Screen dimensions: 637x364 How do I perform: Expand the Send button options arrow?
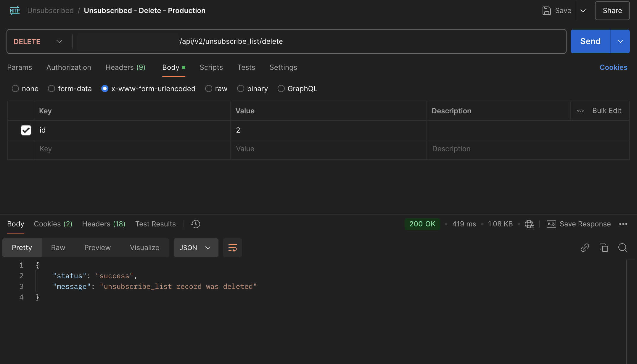click(x=620, y=41)
